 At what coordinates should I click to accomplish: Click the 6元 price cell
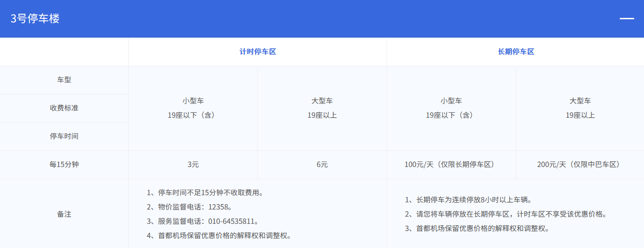point(322,165)
